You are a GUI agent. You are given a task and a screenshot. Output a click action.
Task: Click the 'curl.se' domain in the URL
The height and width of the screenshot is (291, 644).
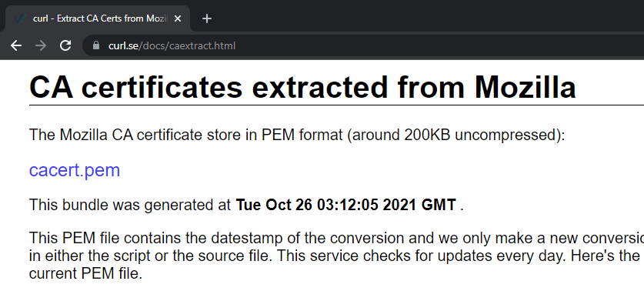(x=123, y=45)
